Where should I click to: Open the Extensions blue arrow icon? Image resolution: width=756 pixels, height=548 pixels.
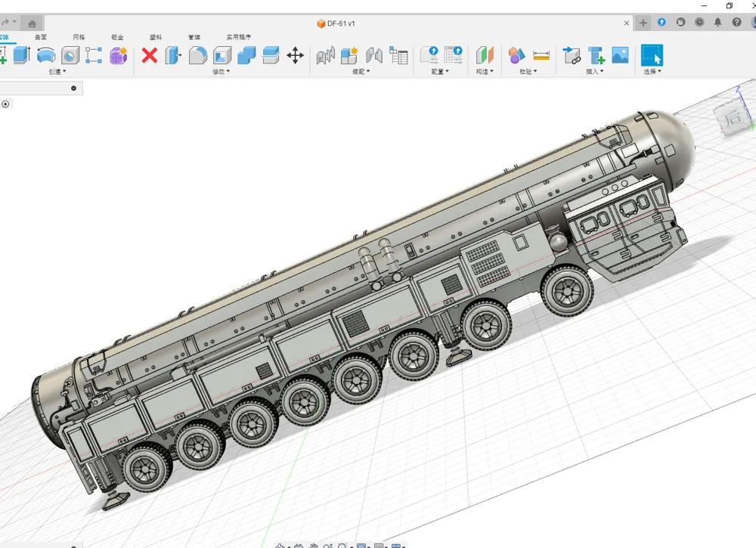coord(661,22)
